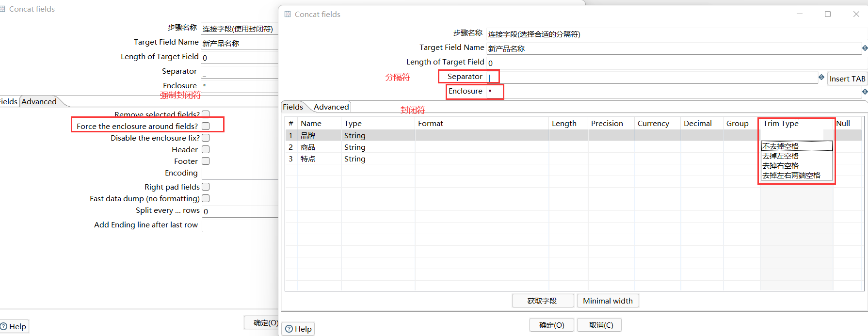Screen dimensions: 868x336
Task: Click the Type column header
Action: click(x=378, y=123)
